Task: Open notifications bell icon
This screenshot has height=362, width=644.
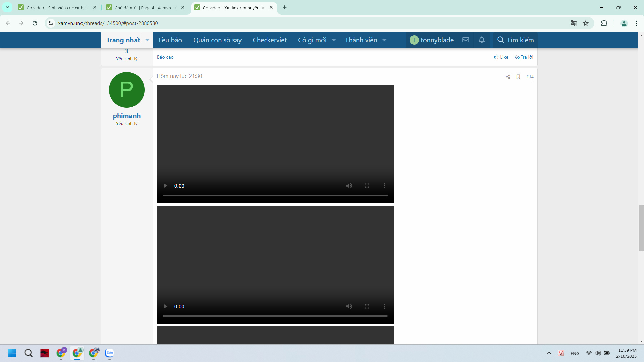Action: [482, 40]
